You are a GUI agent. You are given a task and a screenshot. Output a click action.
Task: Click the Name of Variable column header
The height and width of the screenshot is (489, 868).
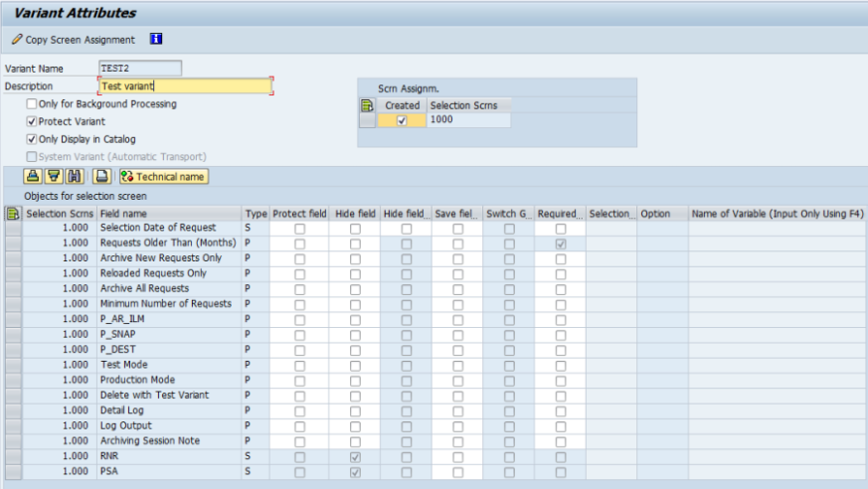[x=778, y=214]
